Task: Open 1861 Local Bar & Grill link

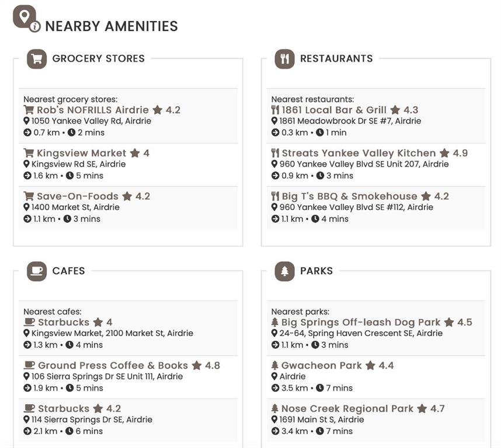Action: (334, 110)
